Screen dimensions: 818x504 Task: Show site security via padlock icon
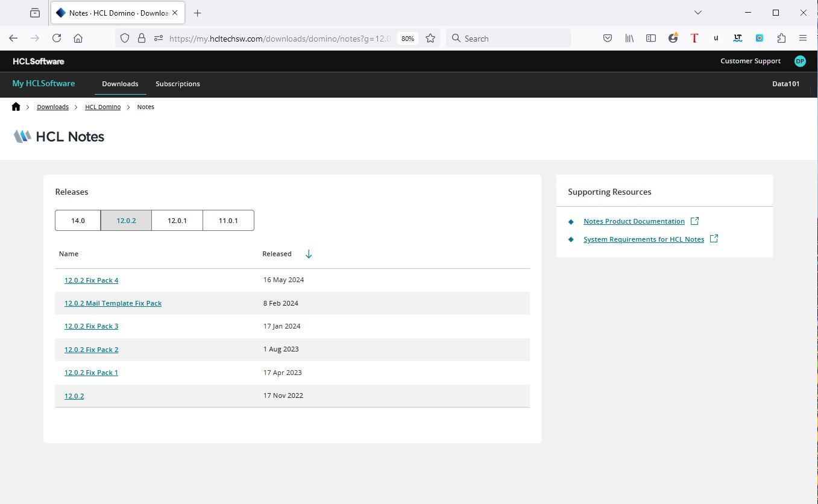[x=142, y=38]
